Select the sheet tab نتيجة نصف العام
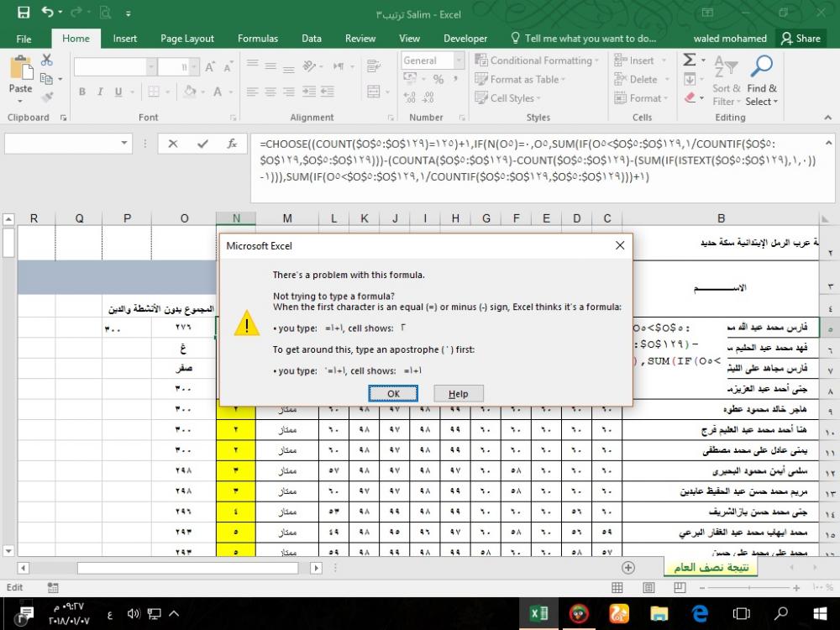Image resolution: width=840 pixels, height=630 pixels. pyautogui.click(x=711, y=567)
